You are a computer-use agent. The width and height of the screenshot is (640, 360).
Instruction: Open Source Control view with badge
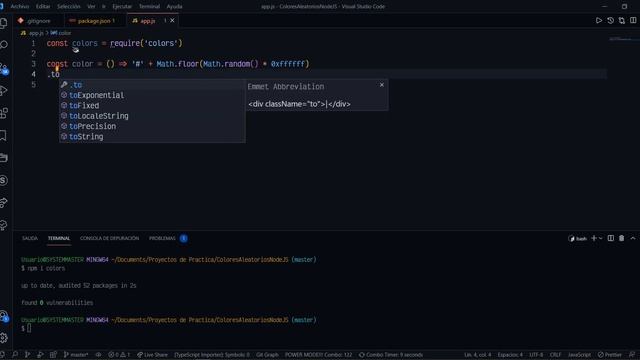coord(4,69)
